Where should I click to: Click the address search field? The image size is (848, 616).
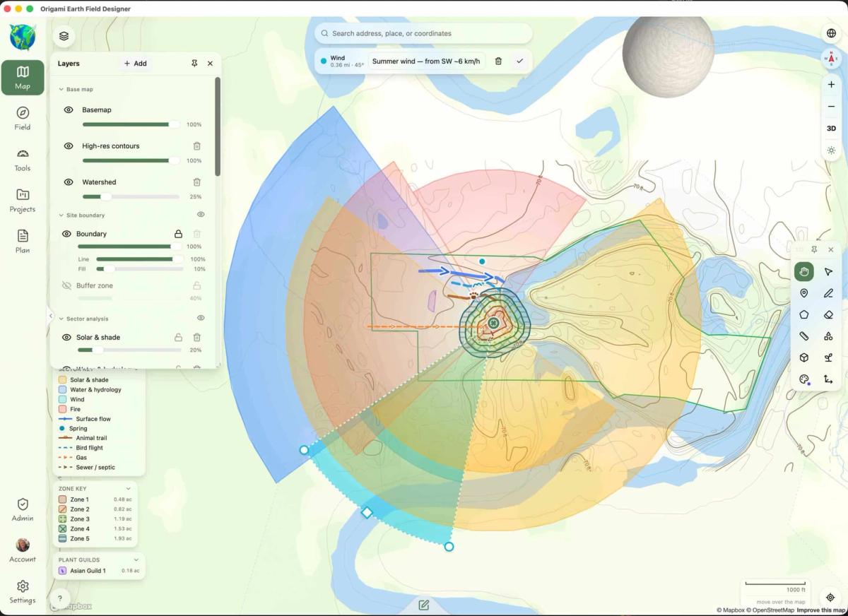(423, 33)
